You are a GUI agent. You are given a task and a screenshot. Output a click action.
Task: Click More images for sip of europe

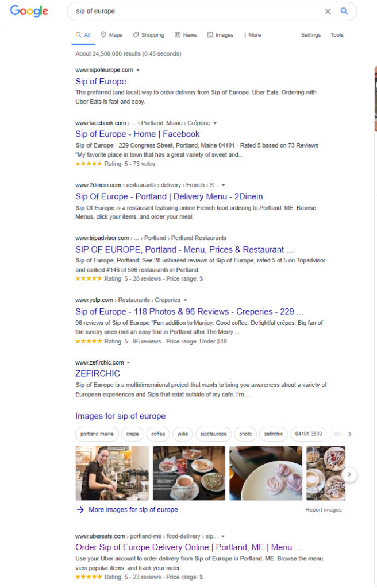click(133, 510)
